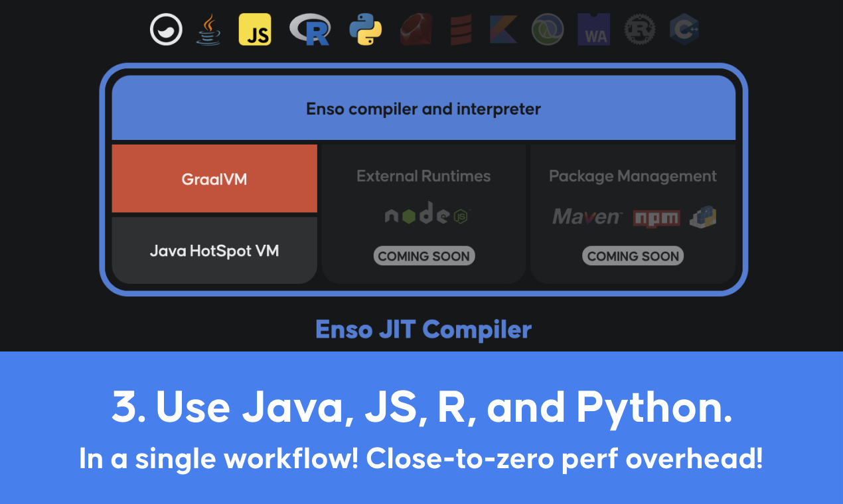Select the R language logo
This screenshot has width=843, height=504.
[x=310, y=30]
